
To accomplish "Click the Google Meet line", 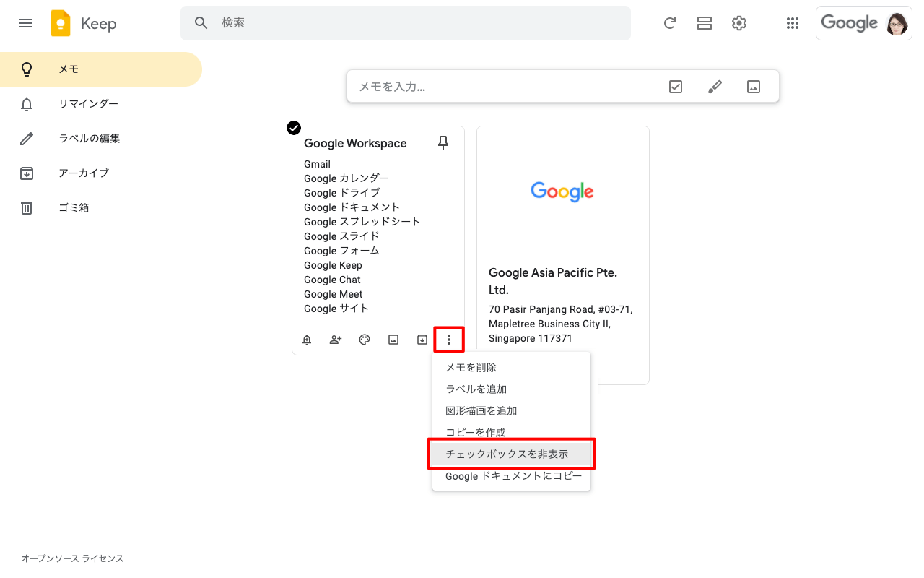I will click(333, 294).
